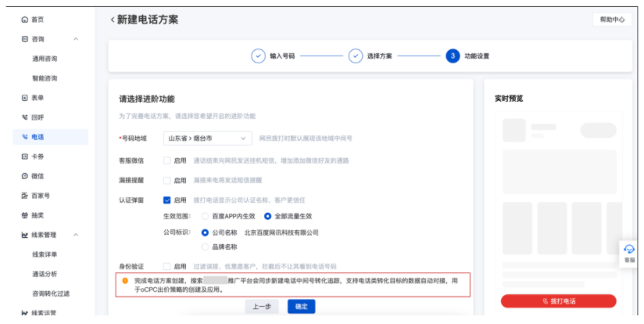This screenshot has width=644, height=324.
Task: Click the 线索运营 chart icon
Action: pyautogui.click(x=25, y=313)
